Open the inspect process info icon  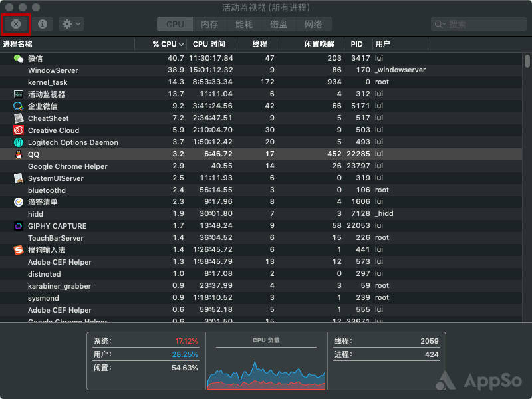coord(41,24)
